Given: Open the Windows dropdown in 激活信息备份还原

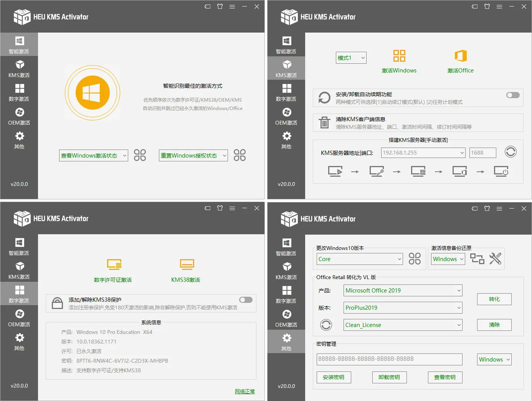Looking at the screenshot, I should (x=448, y=259).
